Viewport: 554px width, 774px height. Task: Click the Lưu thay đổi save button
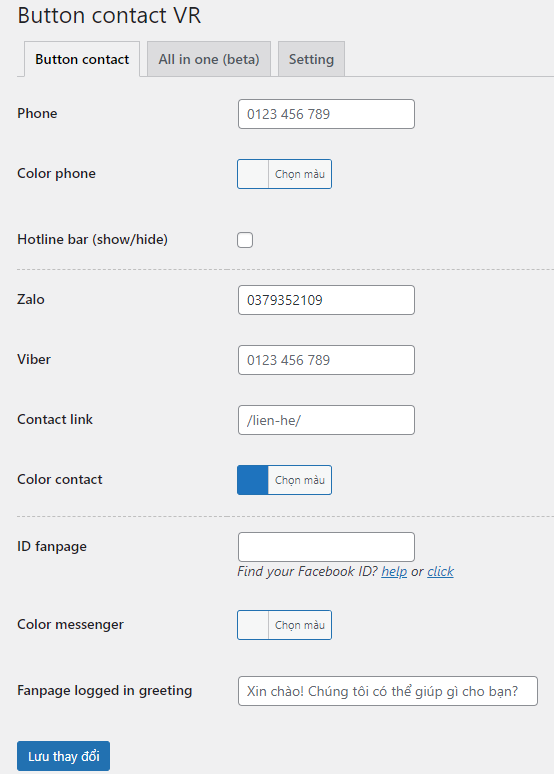click(x=64, y=756)
